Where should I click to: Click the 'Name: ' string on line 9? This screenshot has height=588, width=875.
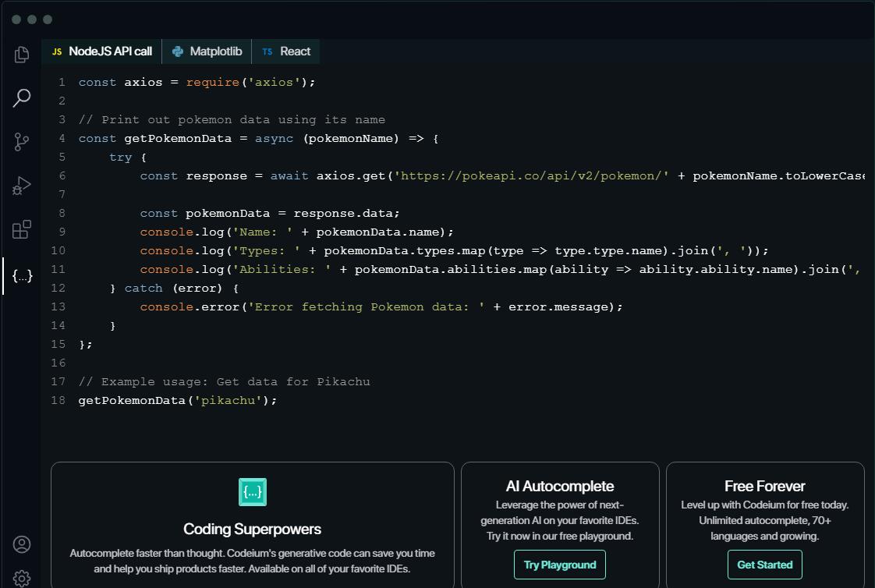pos(262,232)
